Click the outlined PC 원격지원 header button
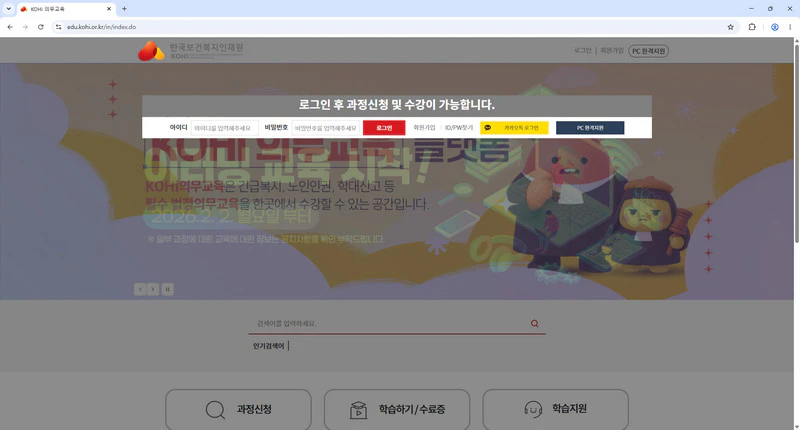Image resolution: width=800 pixels, height=430 pixels. coord(648,51)
